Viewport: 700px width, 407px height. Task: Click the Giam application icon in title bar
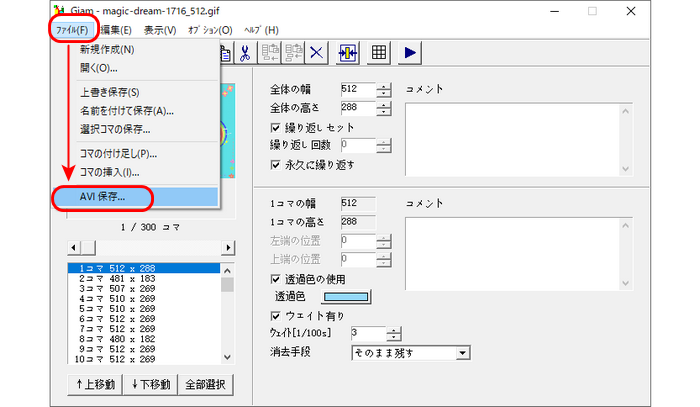[x=59, y=10]
